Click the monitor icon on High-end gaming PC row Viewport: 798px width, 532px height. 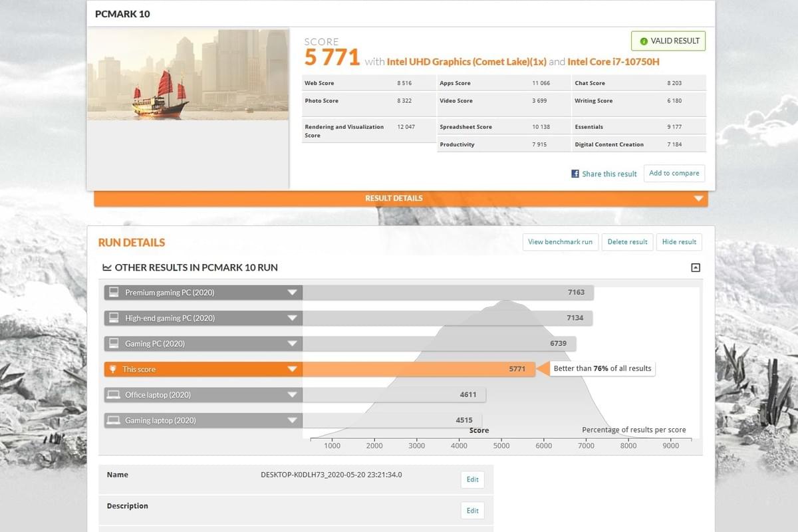point(114,318)
